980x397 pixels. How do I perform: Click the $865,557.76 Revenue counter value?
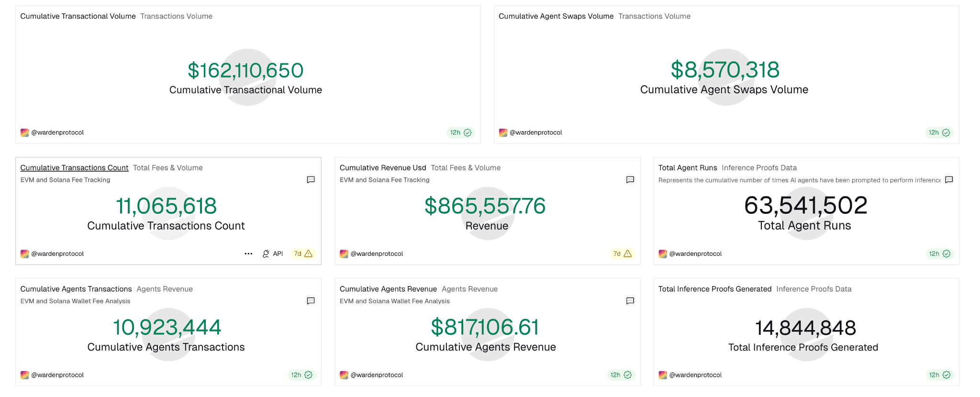485,206
